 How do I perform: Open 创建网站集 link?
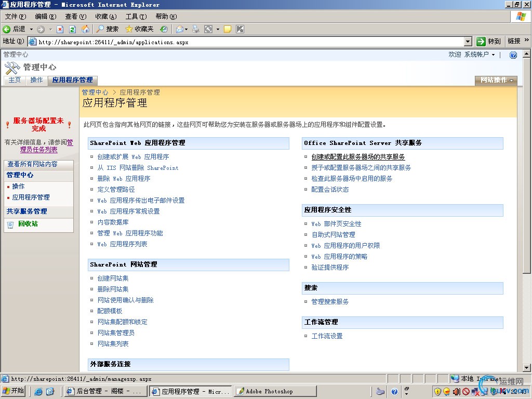click(113, 278)
